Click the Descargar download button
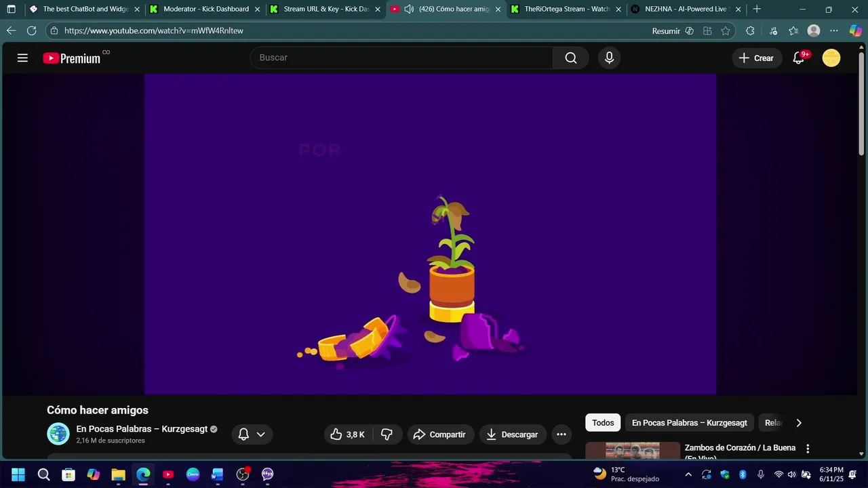Viewport: 868px width, 488px height. (x=513, y=434)
